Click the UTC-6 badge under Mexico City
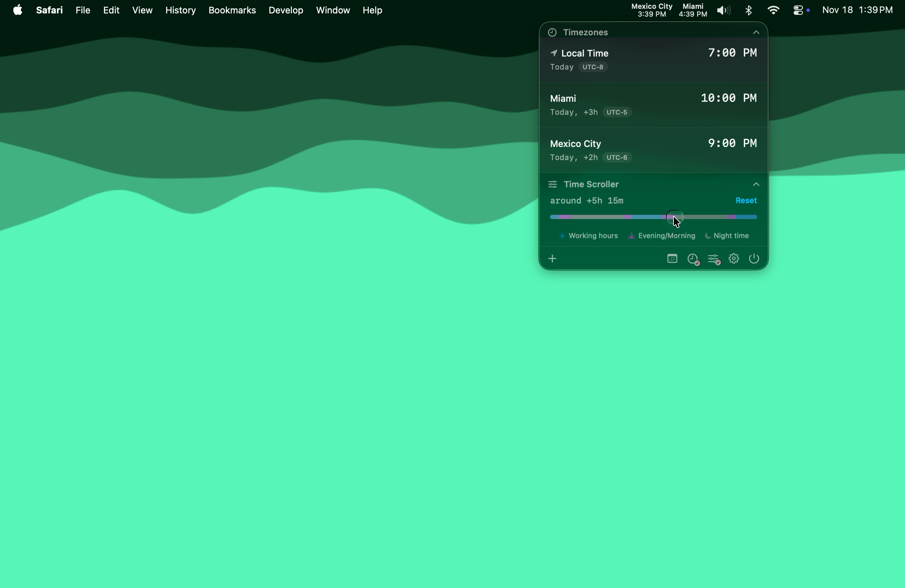Viewport: 905px width, 588px height. [617, 157]
